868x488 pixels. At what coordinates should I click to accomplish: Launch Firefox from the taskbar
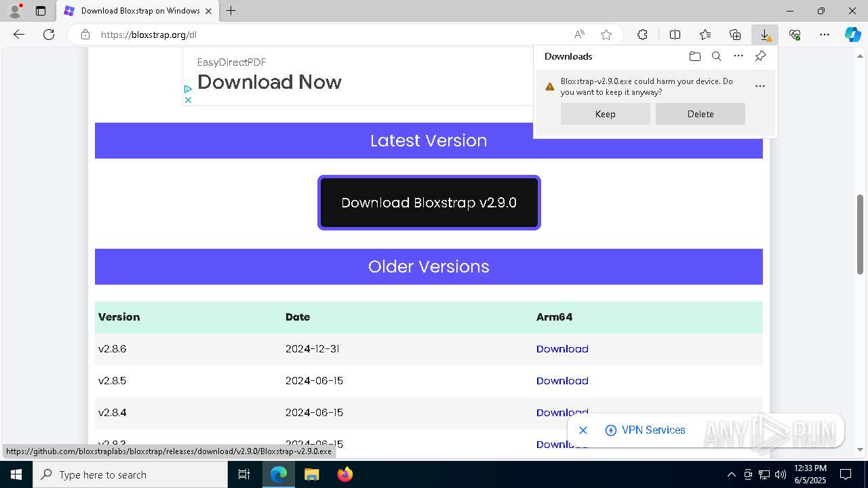[x=345, y=474]
